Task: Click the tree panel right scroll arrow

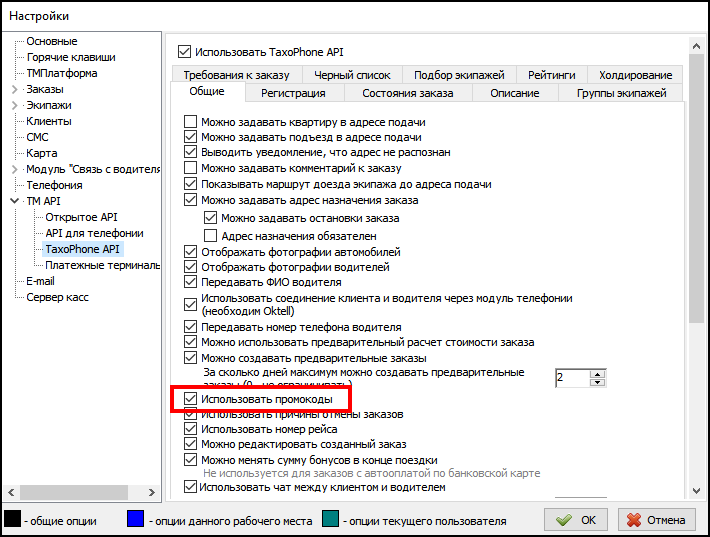Action: 152,492
